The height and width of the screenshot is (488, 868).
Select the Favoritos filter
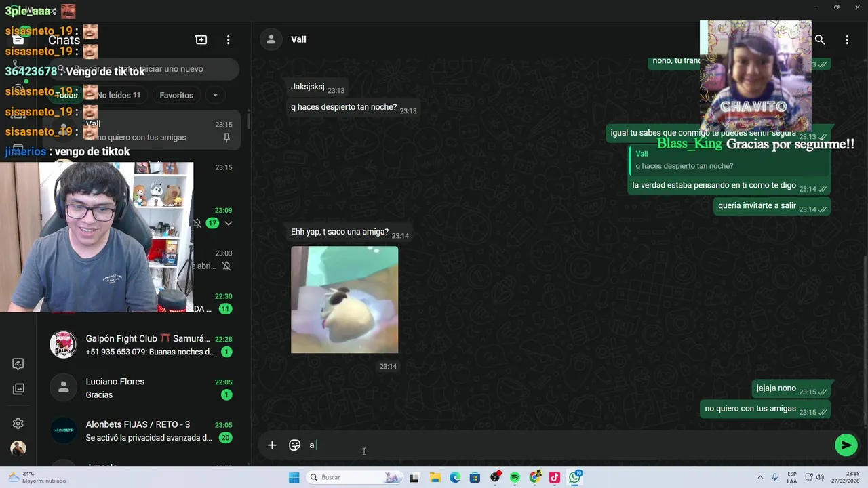tap(176, 96)
